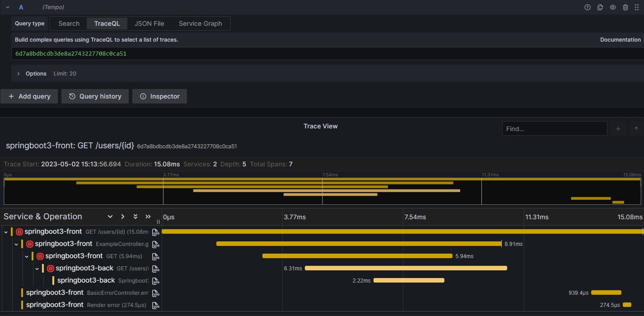644x316 pixels.
Task: Grab the column resize handle
Action: [x=158, y=222]
